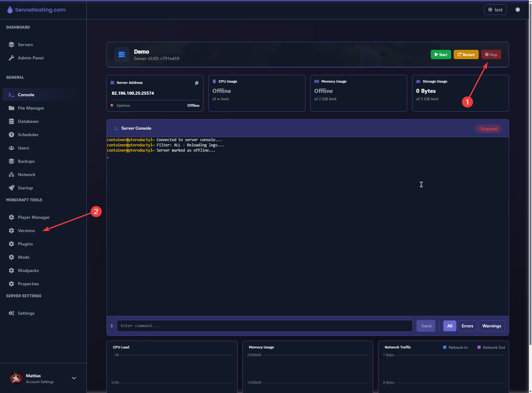Open the test language selector
The width and height of the screenshot is (532, 393).
[x=495, y=10]
